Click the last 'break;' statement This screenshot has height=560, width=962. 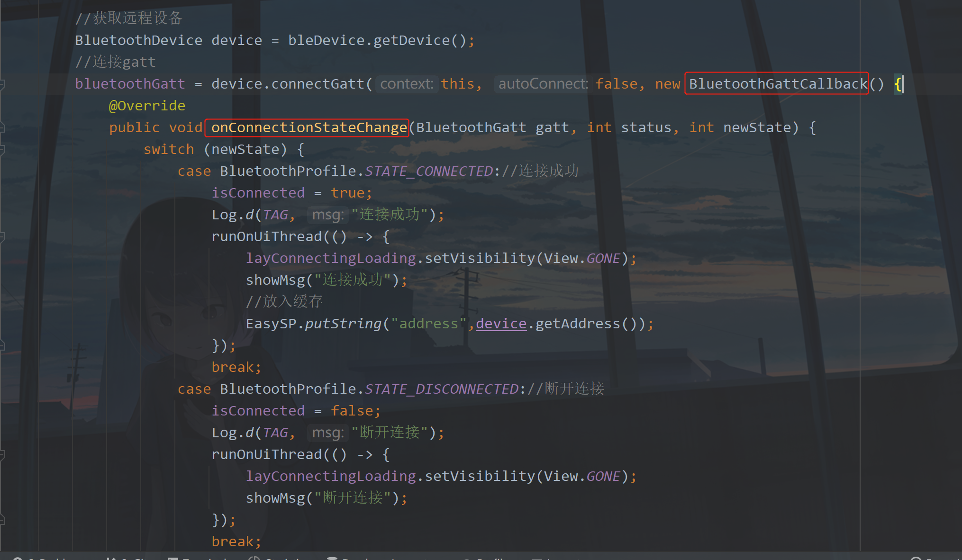(236, 542)
